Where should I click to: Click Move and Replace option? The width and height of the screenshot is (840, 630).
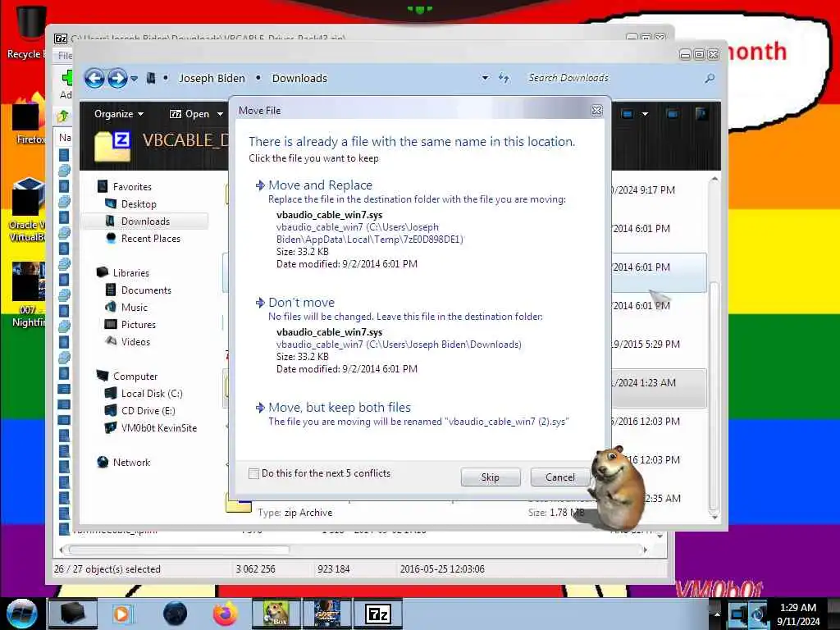(321, 185)
